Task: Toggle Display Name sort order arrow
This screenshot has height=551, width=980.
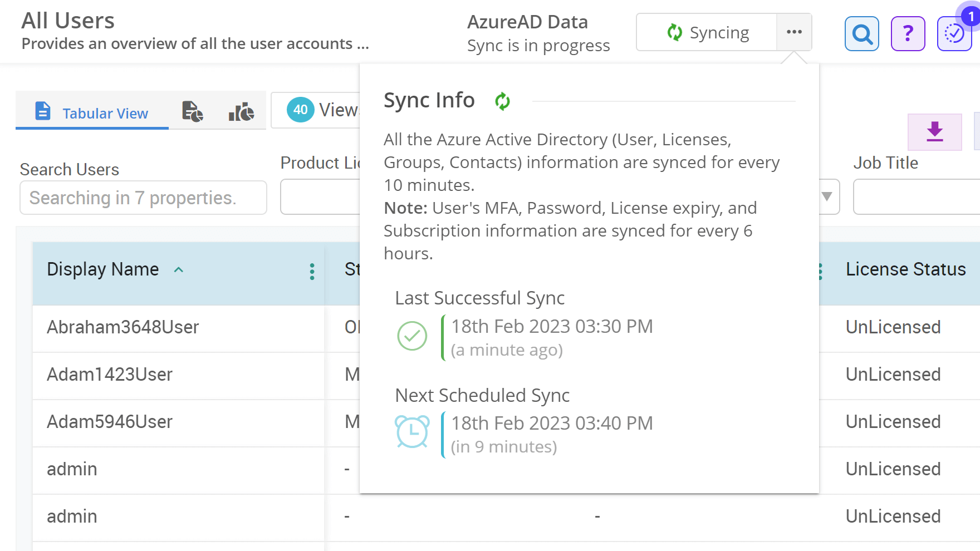Action: point(179,270)
